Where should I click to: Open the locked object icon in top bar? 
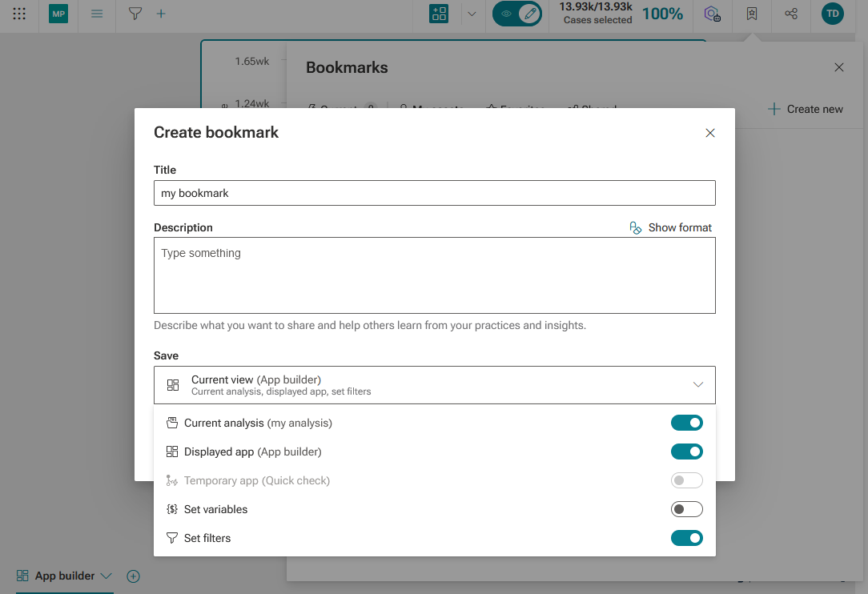(712, 14)
